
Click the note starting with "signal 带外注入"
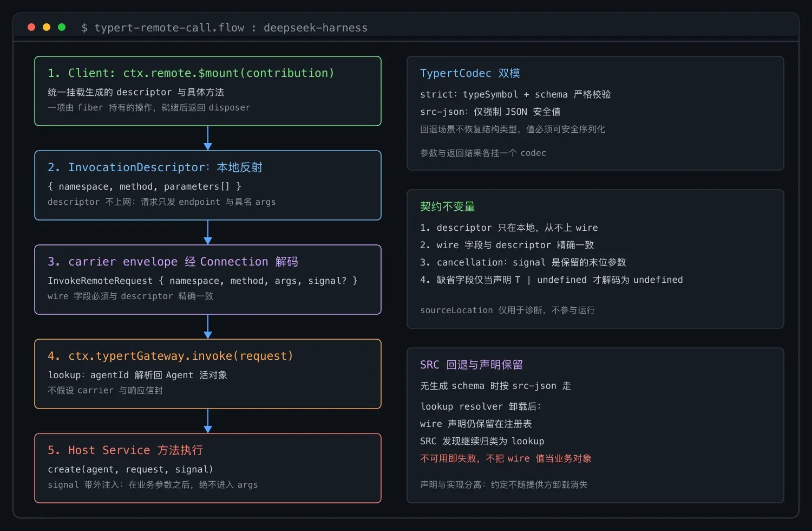153,484
